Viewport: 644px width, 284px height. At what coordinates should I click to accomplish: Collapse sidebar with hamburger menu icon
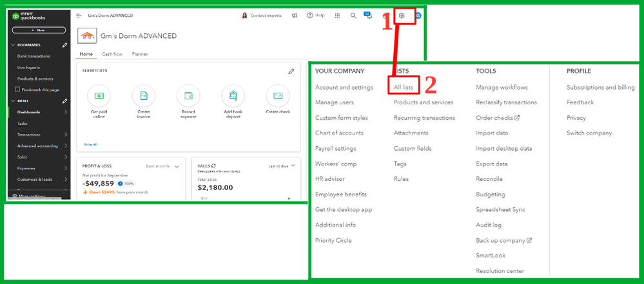point(79,15)
